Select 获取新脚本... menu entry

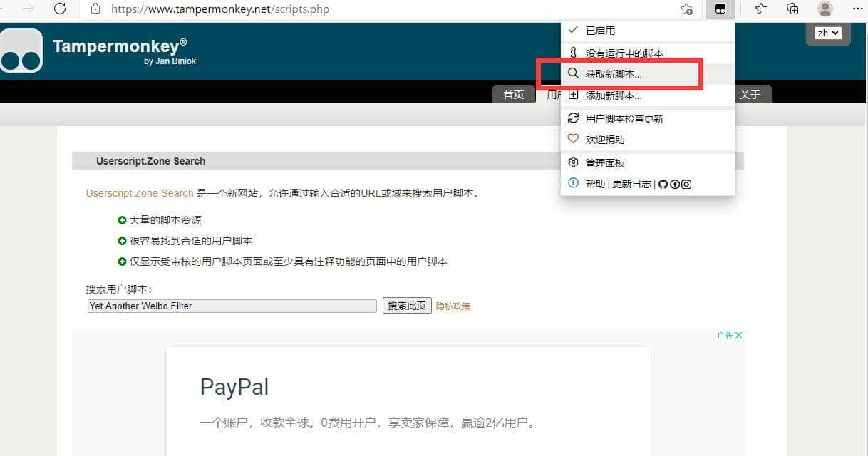647,73
